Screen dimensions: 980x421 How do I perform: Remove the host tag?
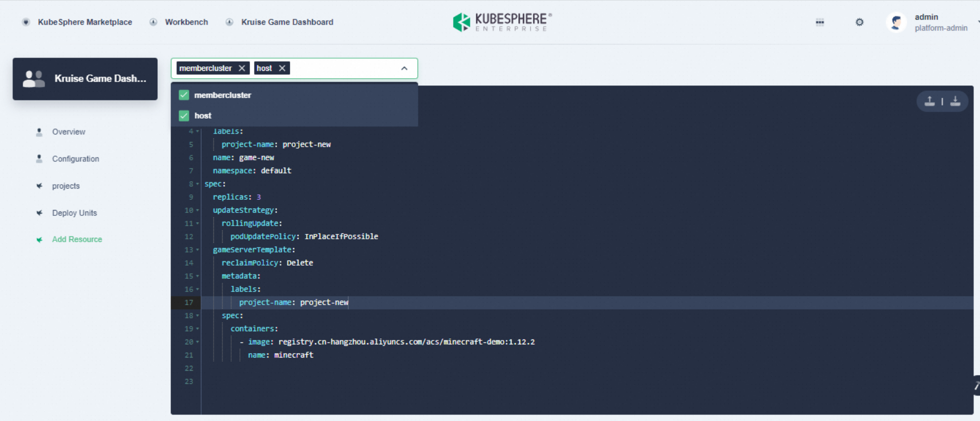point(282,68)
